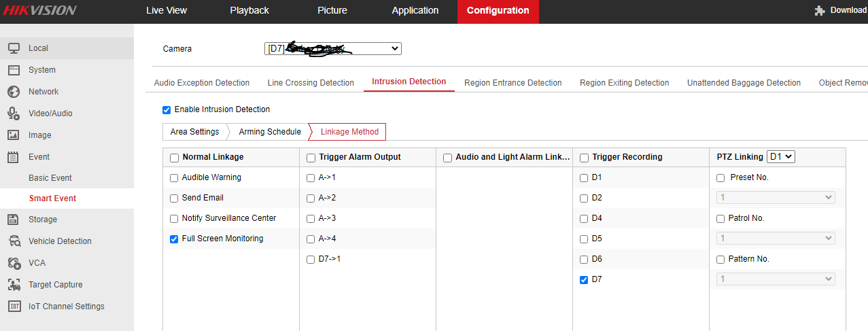Screen dimensions: 868x331
Task: Open the Target Capture icon
Action: (14, 285)
